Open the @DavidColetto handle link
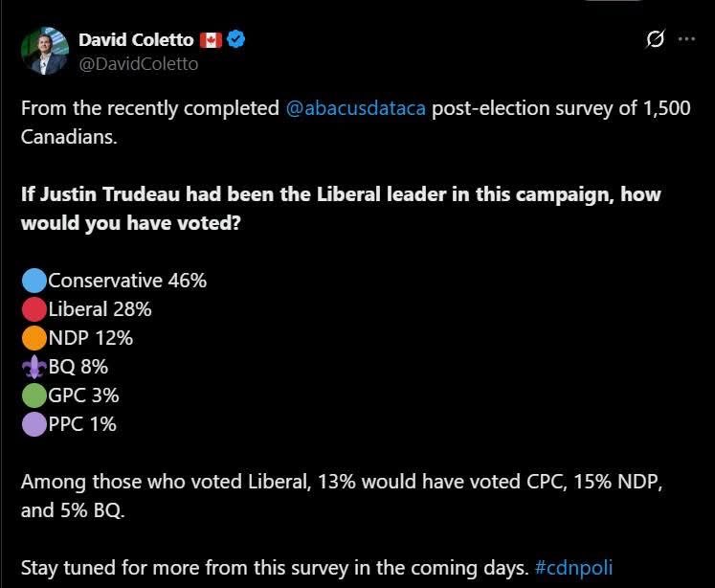715x588 pixels. pyautogui.click(x=139, y=64)
